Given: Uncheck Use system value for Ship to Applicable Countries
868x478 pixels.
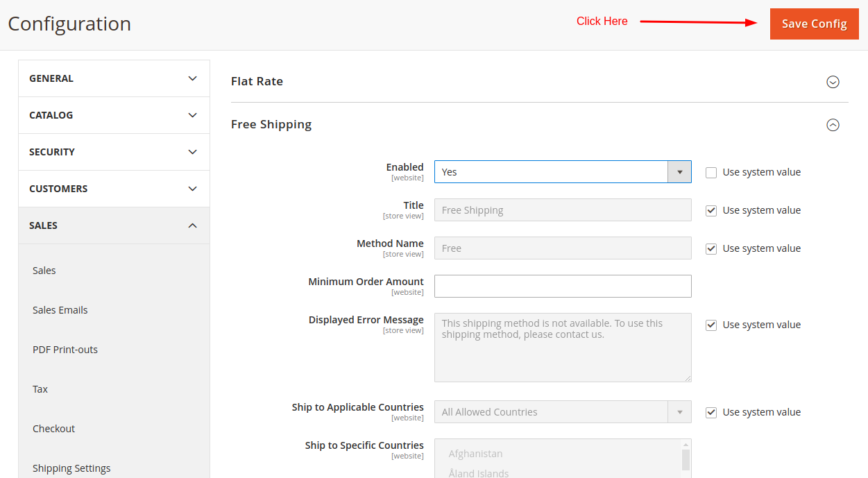Looking at the screenshot, I should (x=711, y=413).
